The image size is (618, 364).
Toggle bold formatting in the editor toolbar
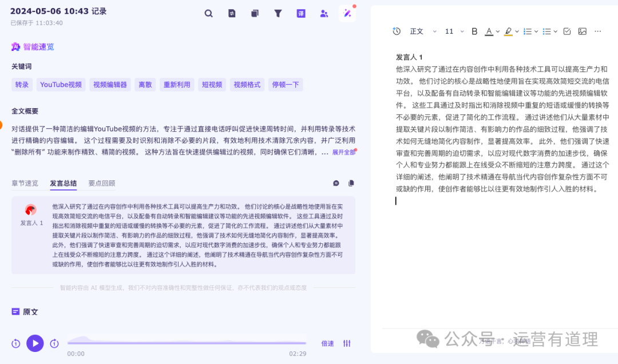pos(474,31)
